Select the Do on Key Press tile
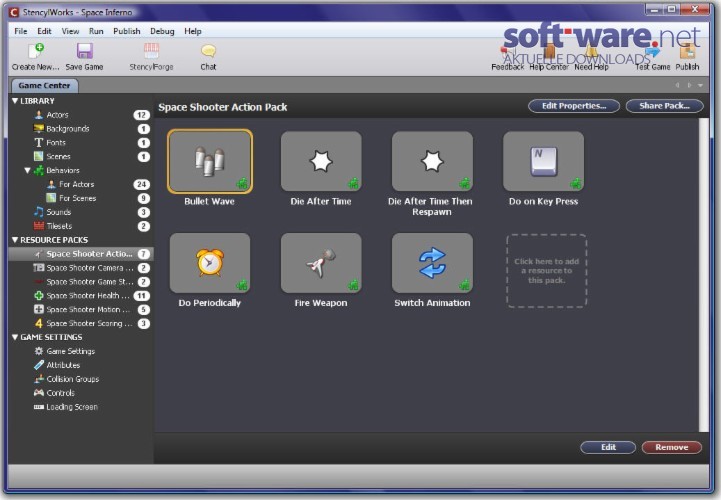 point(544,161)
